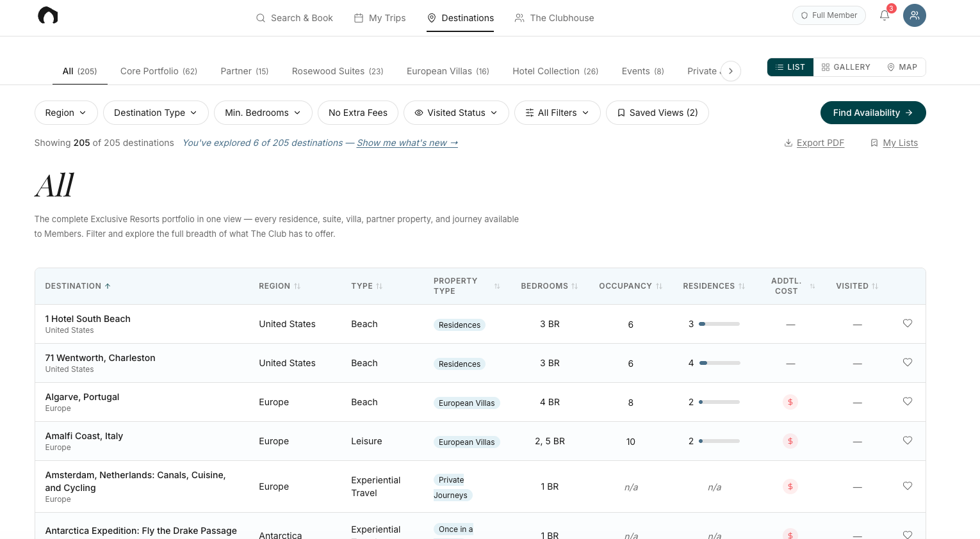Select the Core Portfolio tab
This screenshot has width=980, height=539.
pyautogui.click(x=159, y=71)
